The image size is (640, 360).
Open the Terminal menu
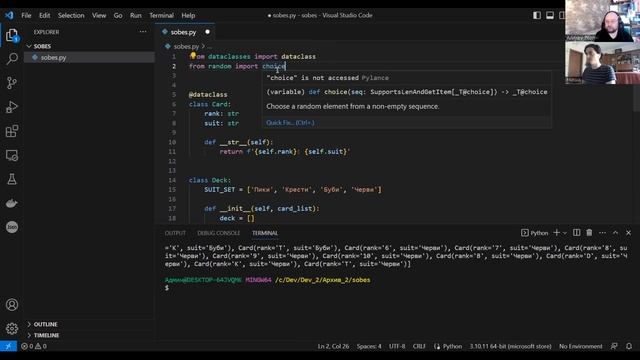click(161, 16)
